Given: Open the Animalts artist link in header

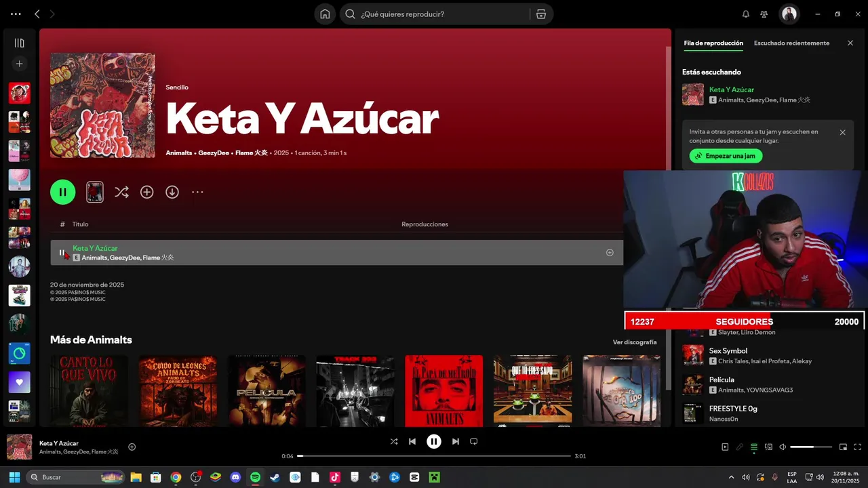Looking at the screenshot, I should [179, 153].
